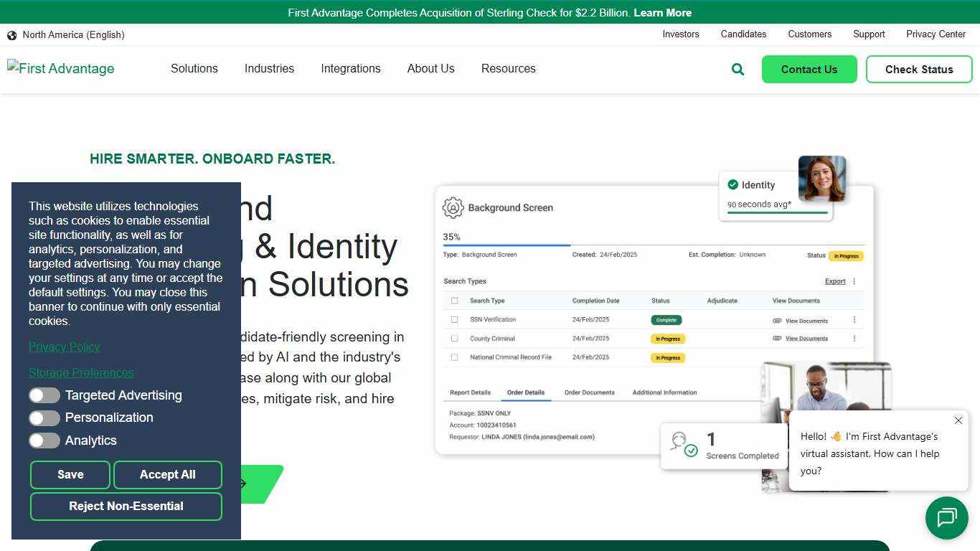Click the Check Status button
The image size is (980, 551).
tap(918, 70)
